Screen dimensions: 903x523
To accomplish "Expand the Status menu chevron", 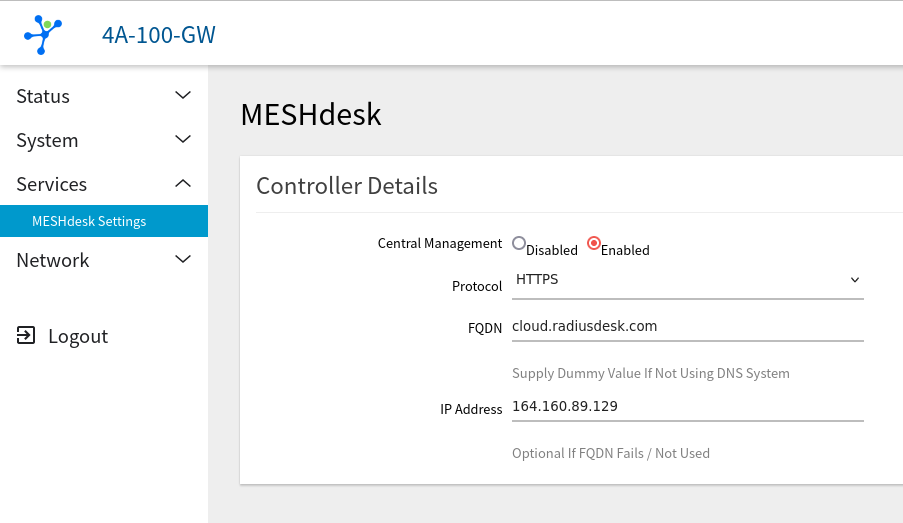I will [x=183, y=96].
